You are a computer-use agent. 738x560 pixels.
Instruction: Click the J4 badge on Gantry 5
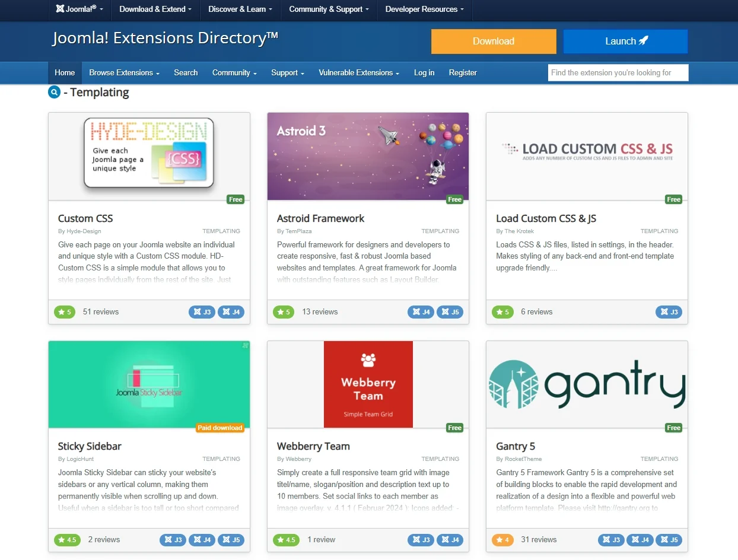[640, 540]
